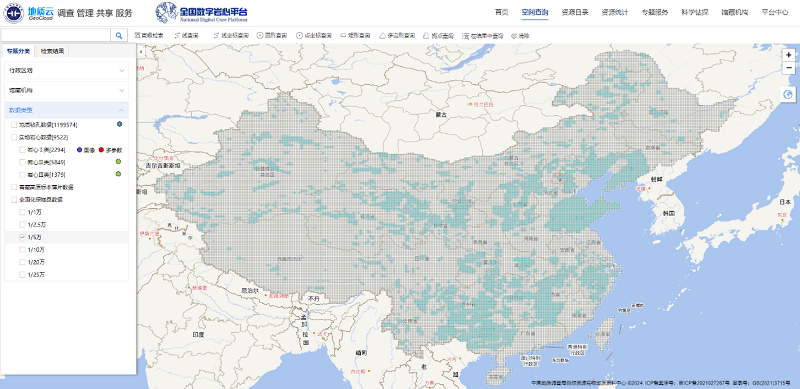Click the clear (清除) tool icon
Viewport: 800px width, 389px height.
514,36
